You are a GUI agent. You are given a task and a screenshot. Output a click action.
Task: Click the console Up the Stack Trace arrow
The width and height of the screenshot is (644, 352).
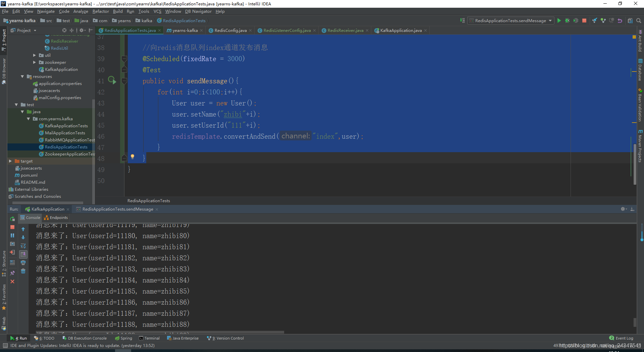[23, 229]
